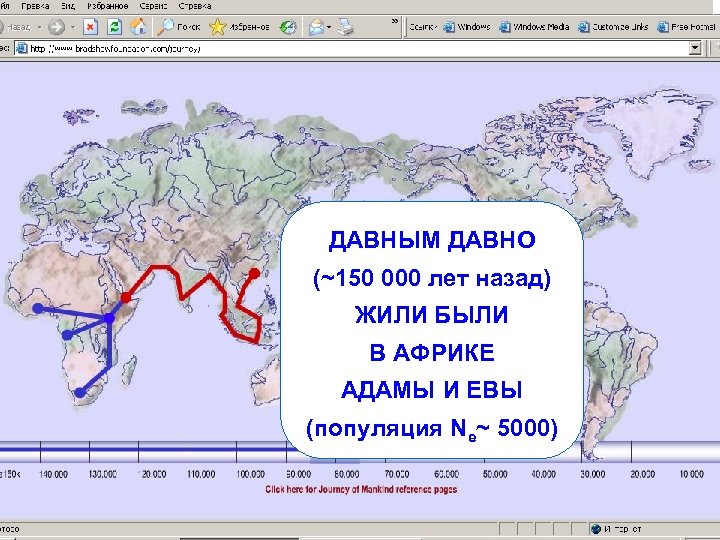Expand the address bar dropdown

click(695, 48)
